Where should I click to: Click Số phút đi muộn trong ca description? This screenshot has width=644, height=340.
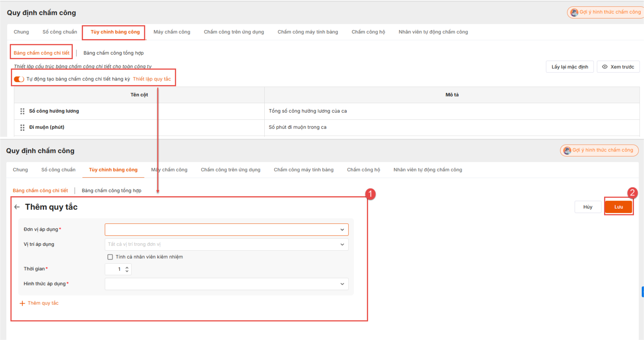pyautogui.click(x=298, y=127)
